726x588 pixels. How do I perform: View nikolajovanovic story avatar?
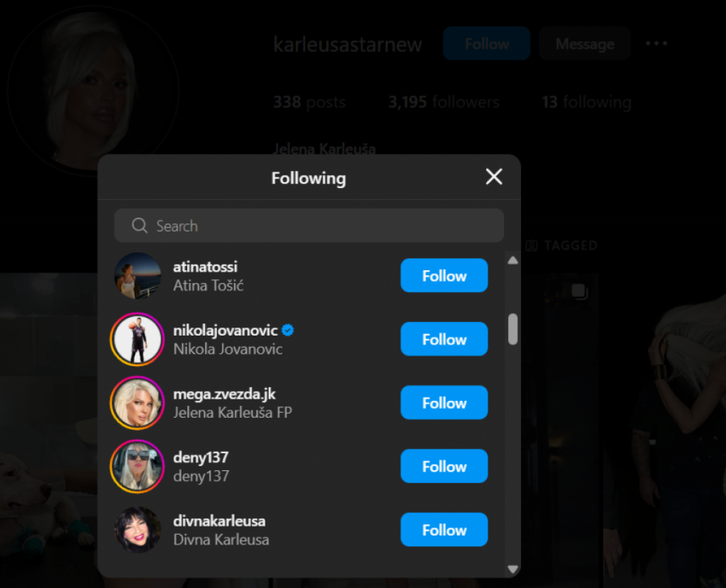(x=137, y=340)
